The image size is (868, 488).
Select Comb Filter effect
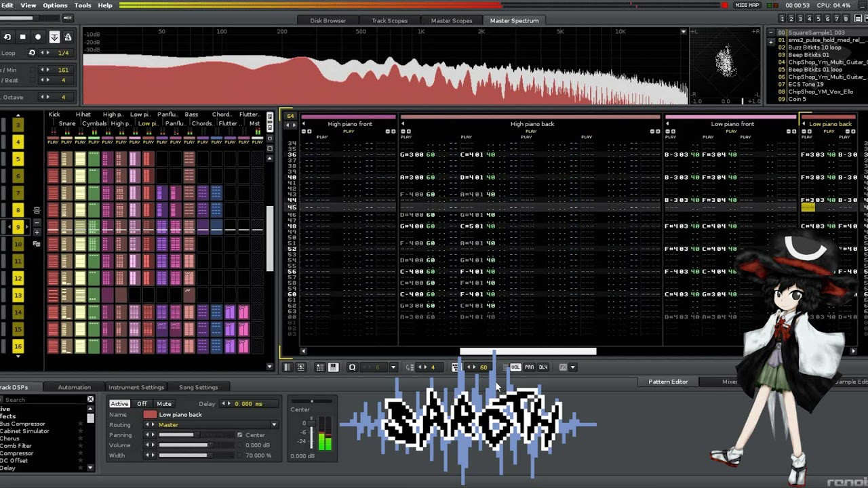pyautogui.click(x=16, y=446)
